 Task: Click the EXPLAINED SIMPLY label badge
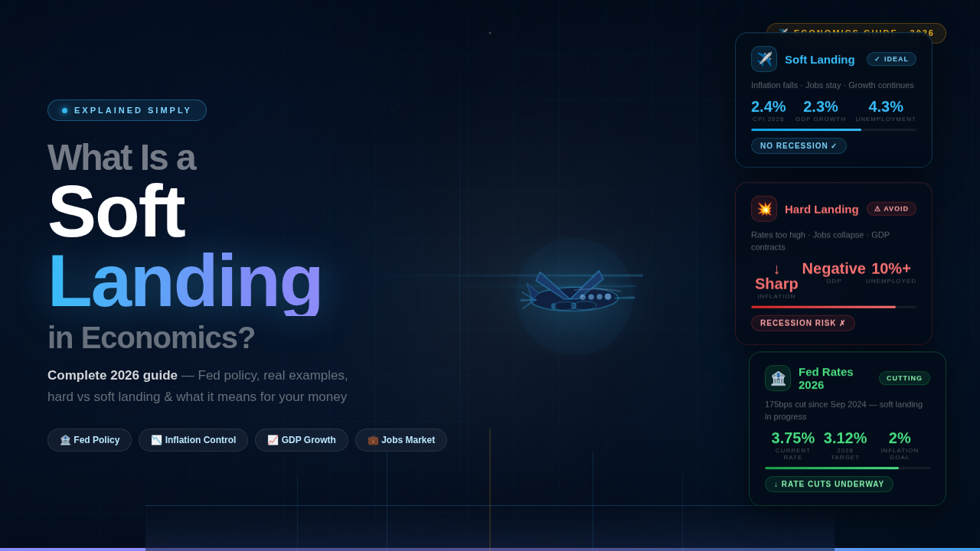point(127,110)
